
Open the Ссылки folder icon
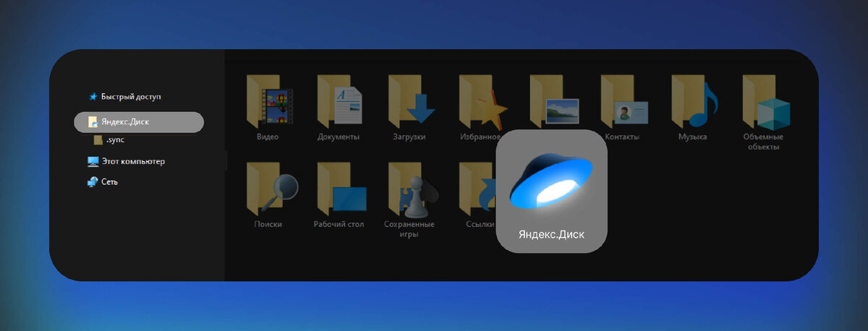pos(477,188)
